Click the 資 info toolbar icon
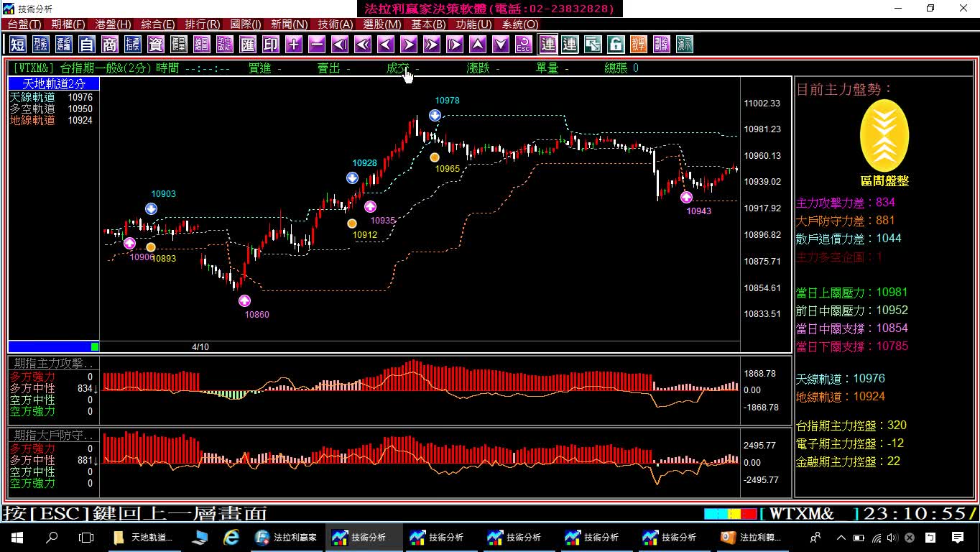 coord(156,45)
